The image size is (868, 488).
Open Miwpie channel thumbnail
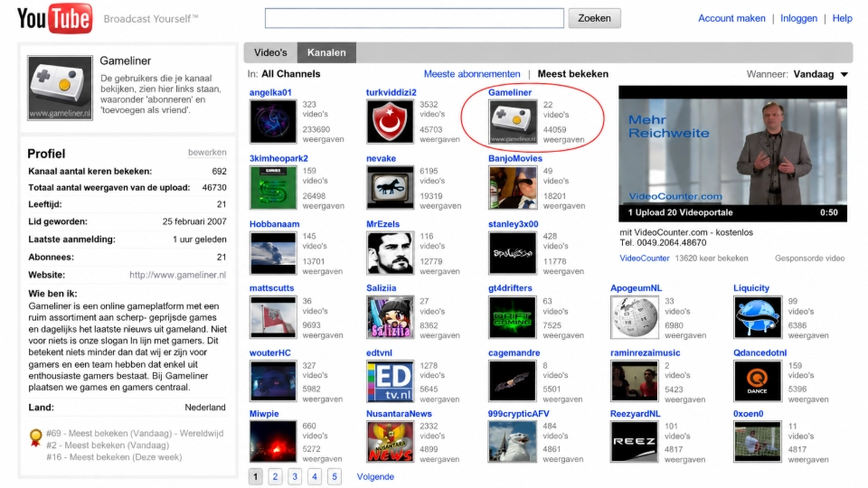(x=273, y=442)
